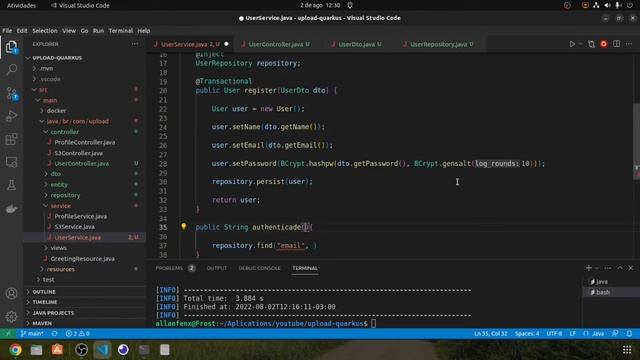Open the Search view in the activity bar
The image size is (640, 360).
[x=11, y=69]
